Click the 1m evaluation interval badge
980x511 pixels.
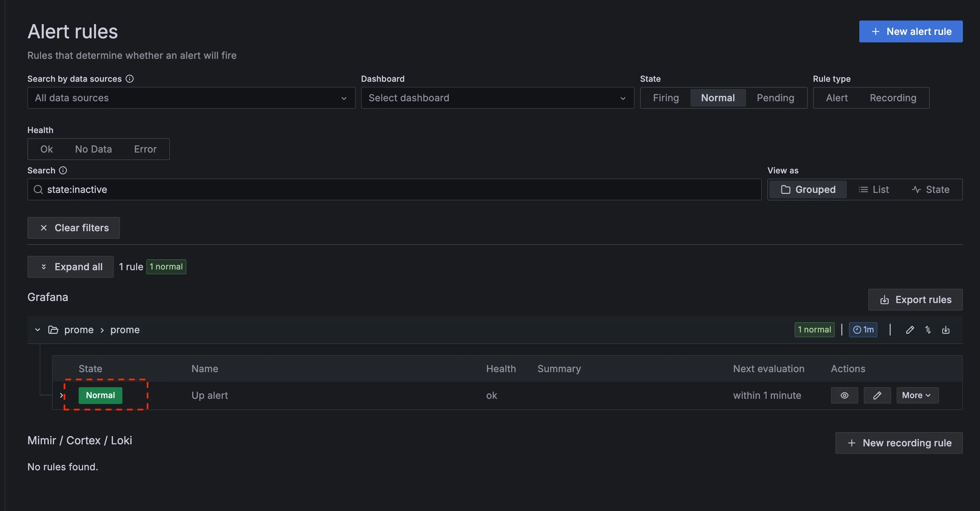(863, 329)
